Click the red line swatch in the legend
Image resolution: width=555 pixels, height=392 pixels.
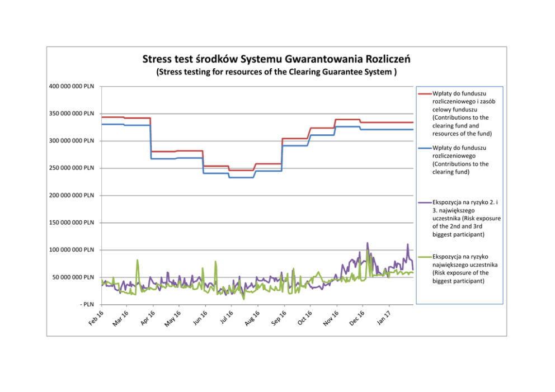tap(424, 94)
